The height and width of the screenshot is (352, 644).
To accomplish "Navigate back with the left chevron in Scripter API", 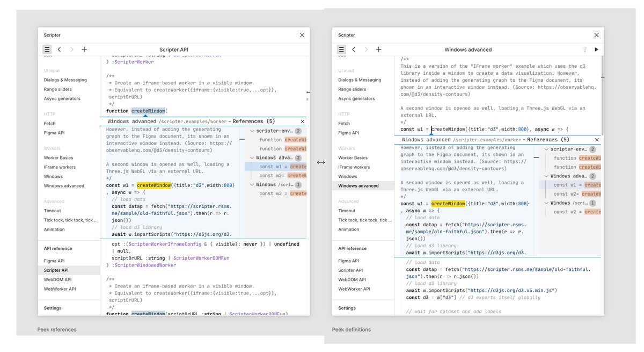I will coord(59,49).
